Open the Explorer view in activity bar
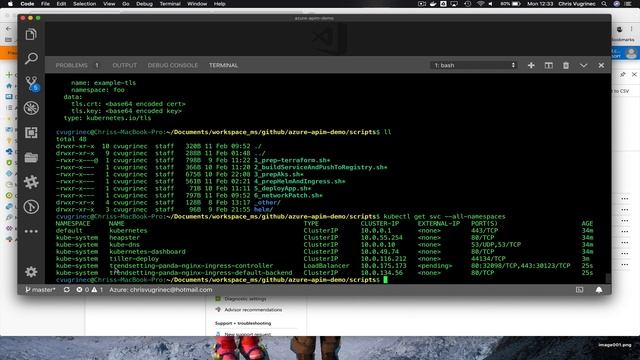This screenshot has width=640, height=360. point(31,35)
